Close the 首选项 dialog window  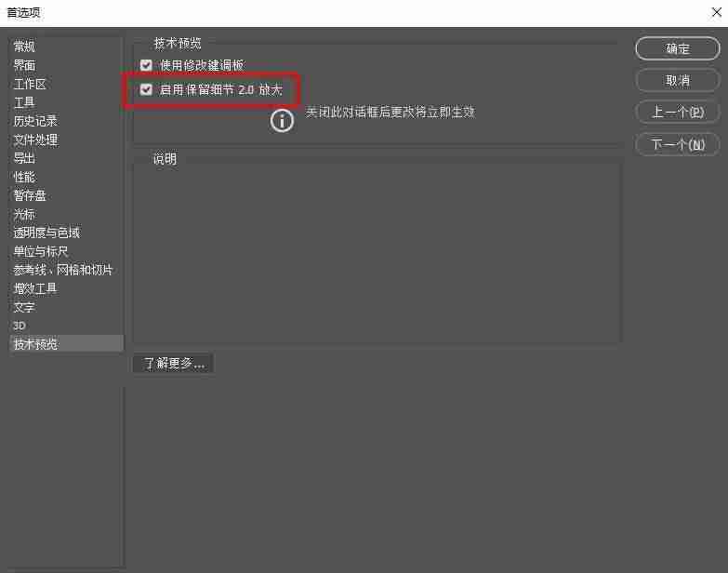click(x=716, y=12)
